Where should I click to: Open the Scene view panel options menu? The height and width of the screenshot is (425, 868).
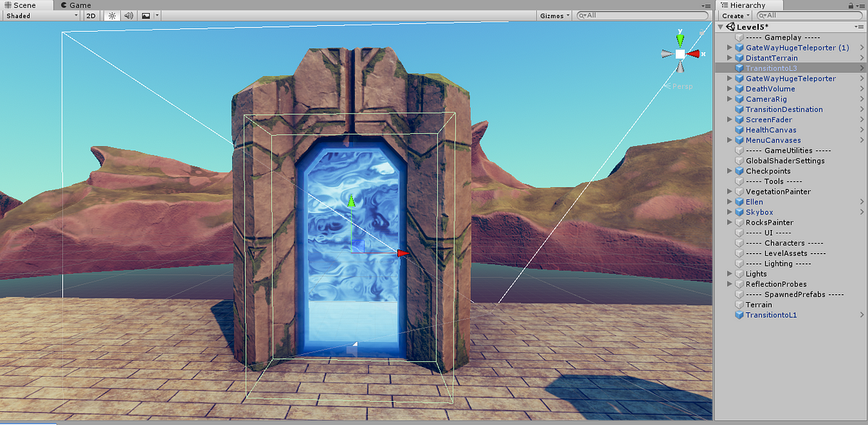point(707,5)
